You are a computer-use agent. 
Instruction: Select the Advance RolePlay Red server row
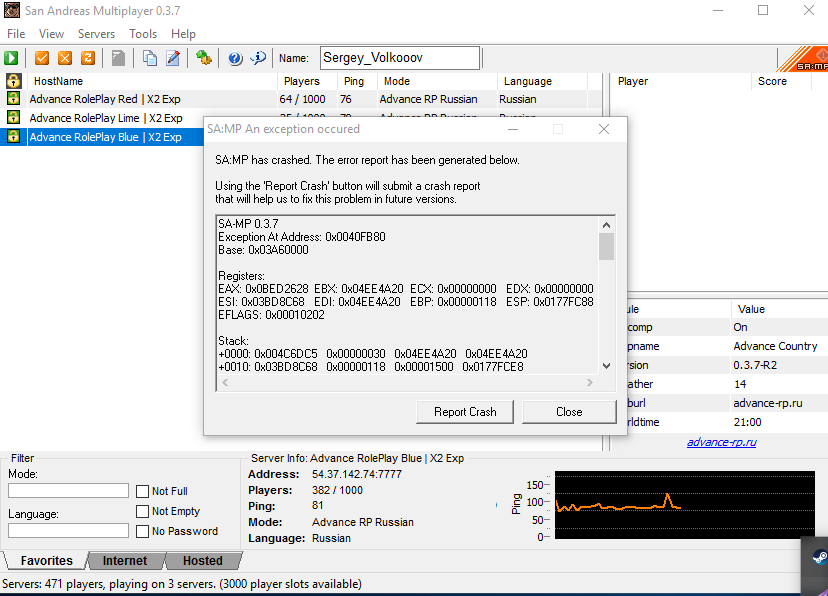[301, 99]
